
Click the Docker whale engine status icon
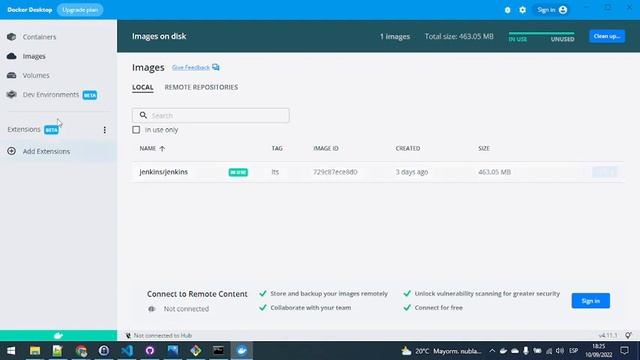click(x=58, y=336)
